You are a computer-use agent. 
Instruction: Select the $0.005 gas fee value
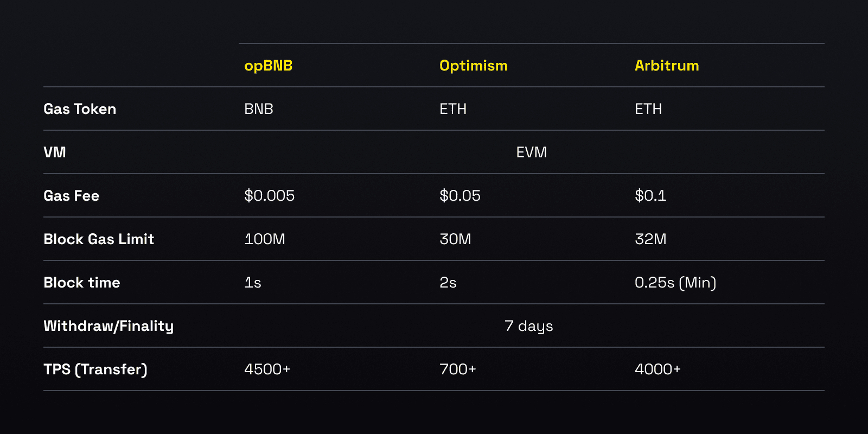(x=269, y=196)
